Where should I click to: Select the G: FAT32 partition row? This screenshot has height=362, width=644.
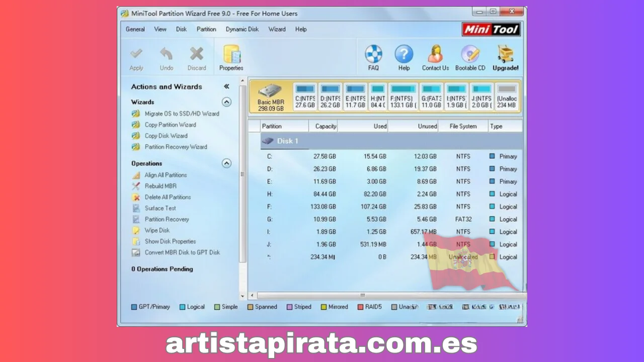pyautogui.click(x=391, y=219)
